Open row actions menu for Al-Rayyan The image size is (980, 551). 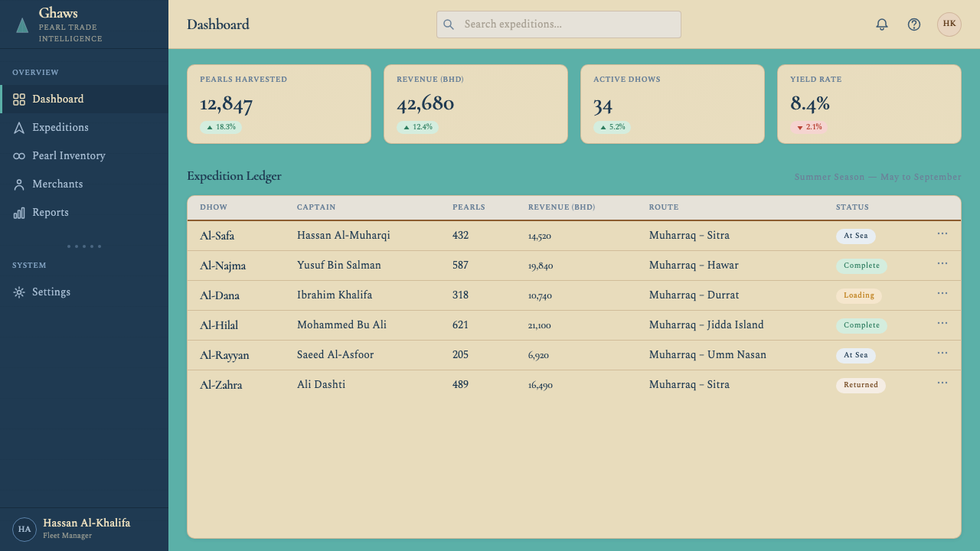click(x=942, y=353)
